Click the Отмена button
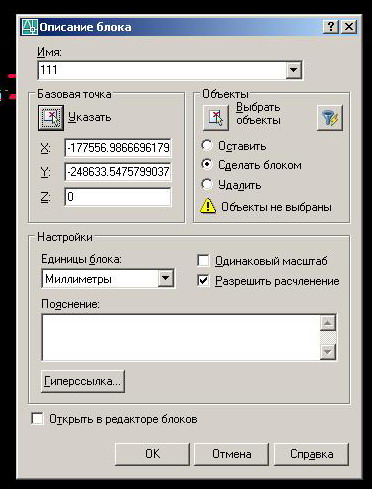The height and width of the screenshot is (489, 372). pos(232,454)
